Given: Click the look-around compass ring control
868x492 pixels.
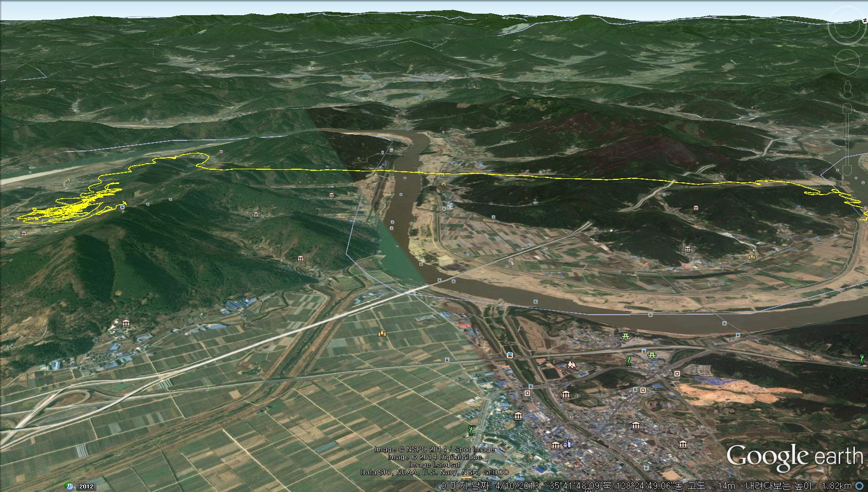Looking at the screenshot, I should [847, 26].
